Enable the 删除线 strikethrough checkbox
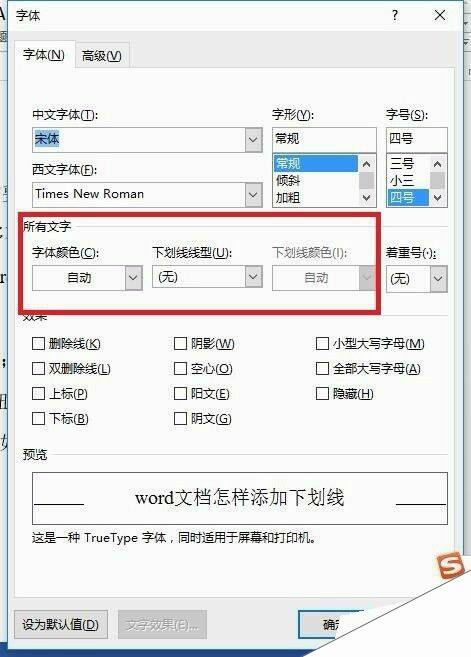471x657 pixels. coord(39,344)
